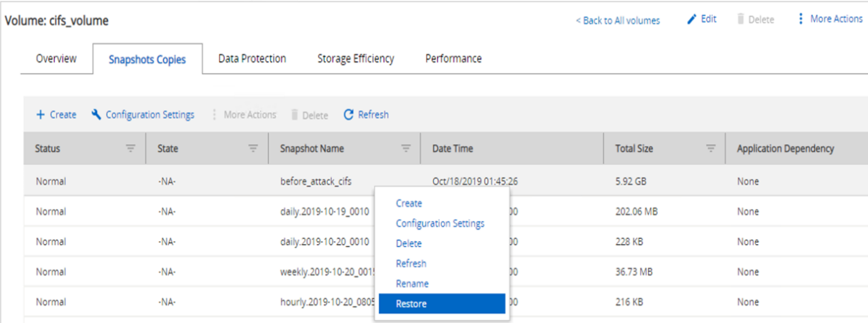Select the daily.2019-10-19_0010 snapshot row
This screenshot has height=323, width=868.
[324, 212]
